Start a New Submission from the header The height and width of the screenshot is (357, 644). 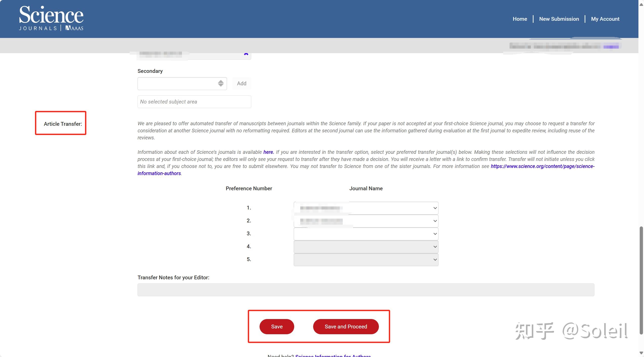coord(559,19)
